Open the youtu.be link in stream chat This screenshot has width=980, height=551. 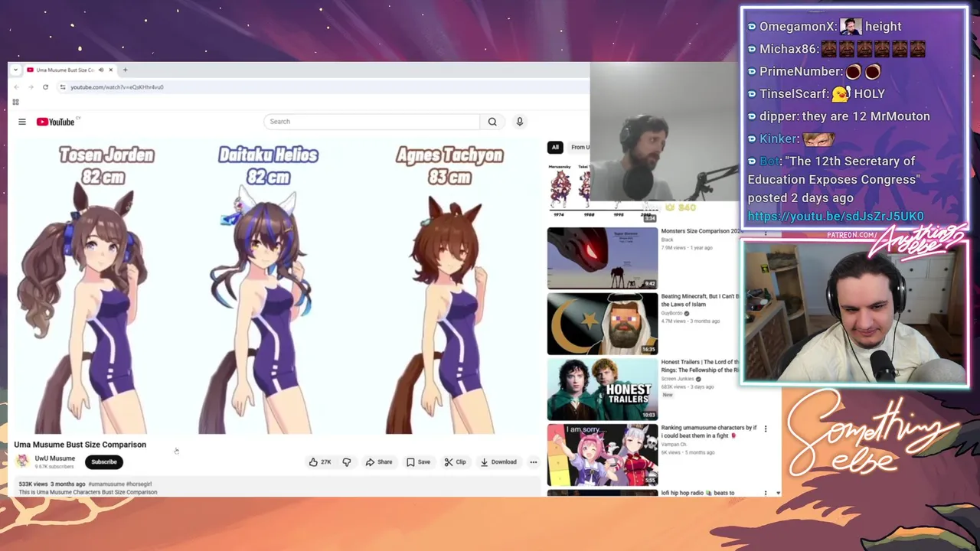pos(835,217)
